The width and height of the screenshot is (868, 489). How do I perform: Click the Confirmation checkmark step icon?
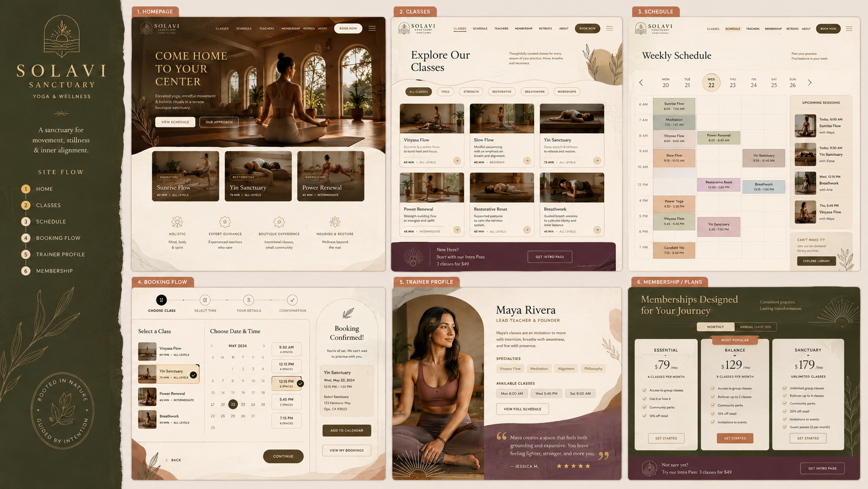coord(292,300)
